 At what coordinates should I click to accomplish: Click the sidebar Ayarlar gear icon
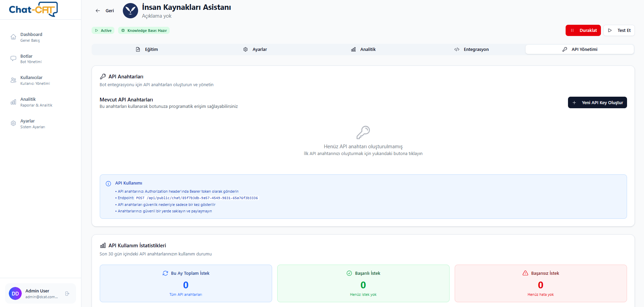click(x=13, y=124)
